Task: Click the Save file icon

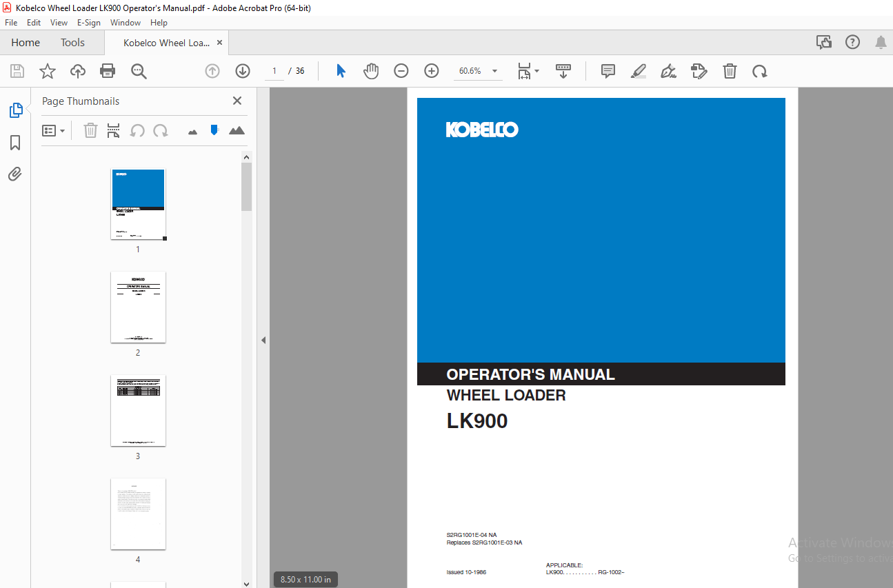Action: (17, 71)
